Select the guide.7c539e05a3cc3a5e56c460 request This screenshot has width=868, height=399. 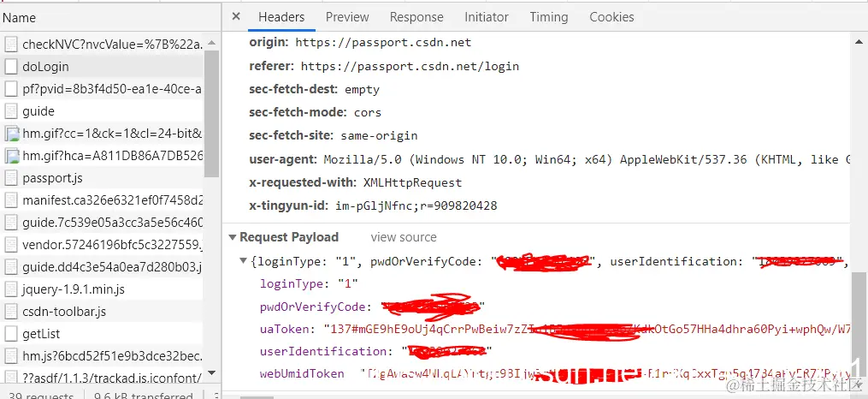(x=103, y=223)
